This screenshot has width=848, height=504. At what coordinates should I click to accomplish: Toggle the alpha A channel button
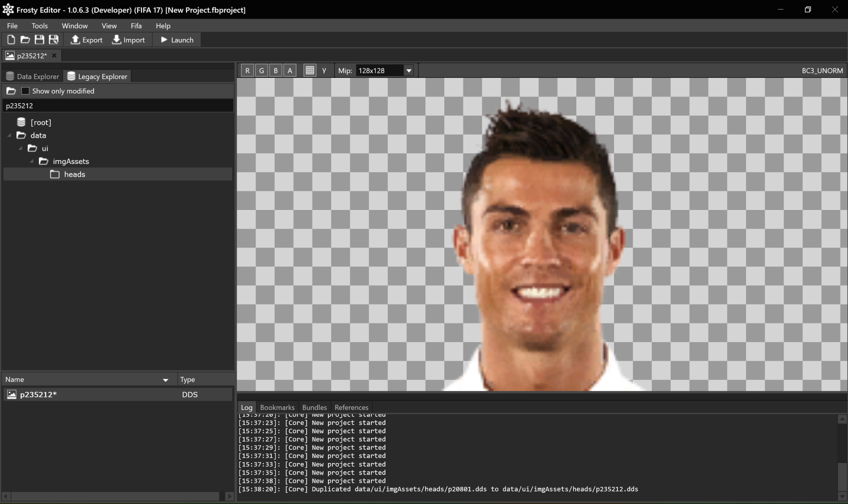point(290,70)
